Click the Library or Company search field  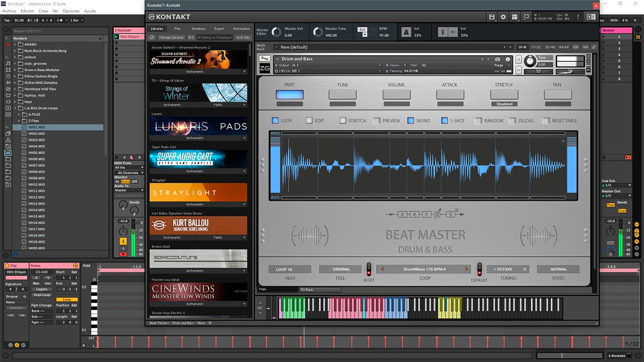[215, 38]
